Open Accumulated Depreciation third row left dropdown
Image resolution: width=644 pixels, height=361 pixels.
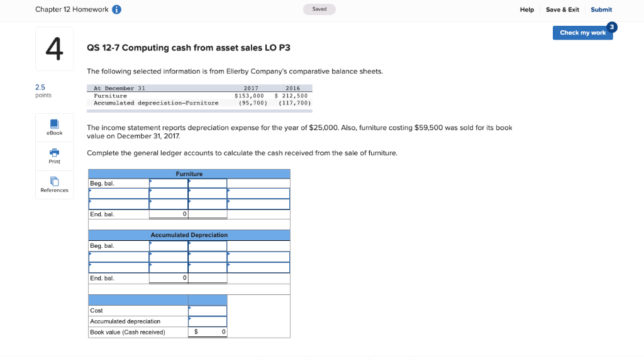(x=119, y=267)
